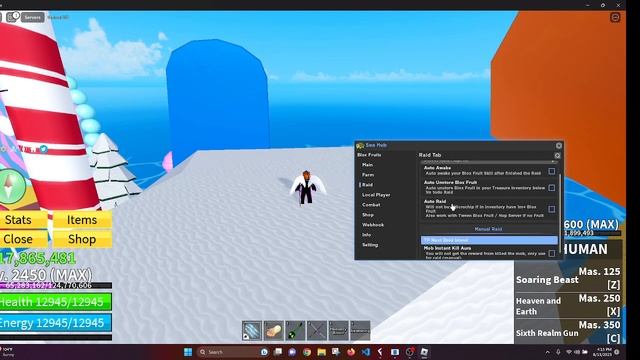Enable Mob Instant Kill Aura checkbox
Image resolution: width=640 pixels, height=360 pixels.
tap(551, 253)
